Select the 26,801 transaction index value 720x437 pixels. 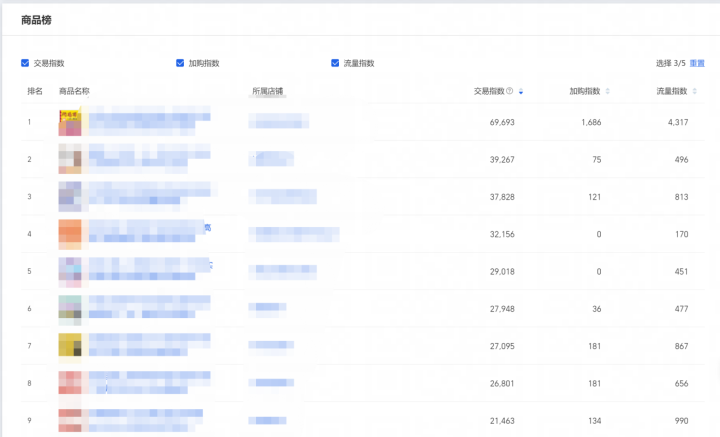pyautogui.click(x=502, y=383)
